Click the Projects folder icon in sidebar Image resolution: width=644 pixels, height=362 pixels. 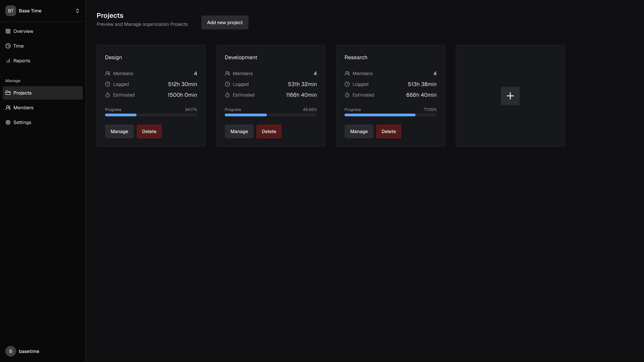pos(8,93)
